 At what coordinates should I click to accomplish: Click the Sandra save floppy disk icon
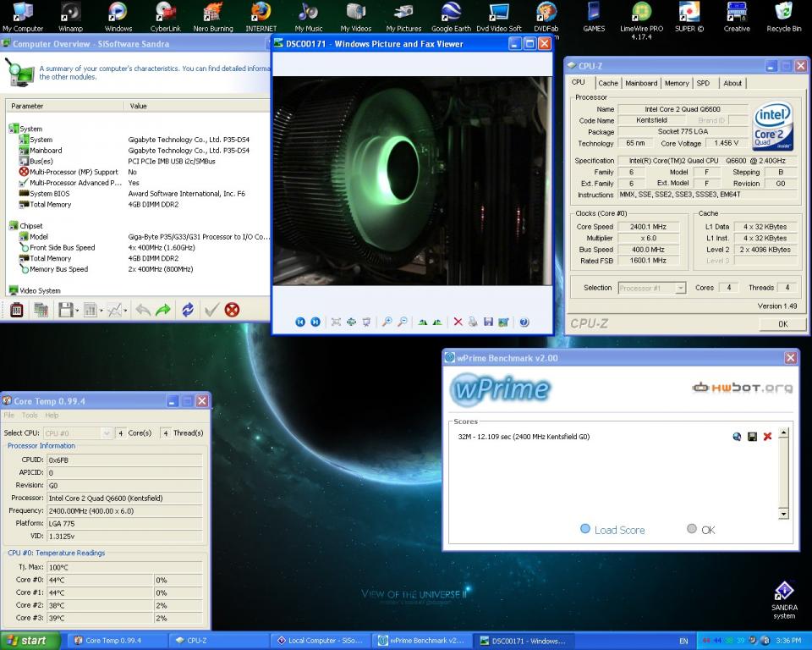click(65, 310)
